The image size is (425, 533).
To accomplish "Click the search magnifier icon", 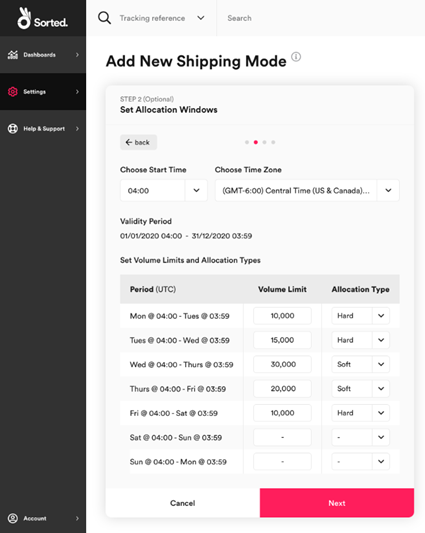I will [x=104, y=18].
